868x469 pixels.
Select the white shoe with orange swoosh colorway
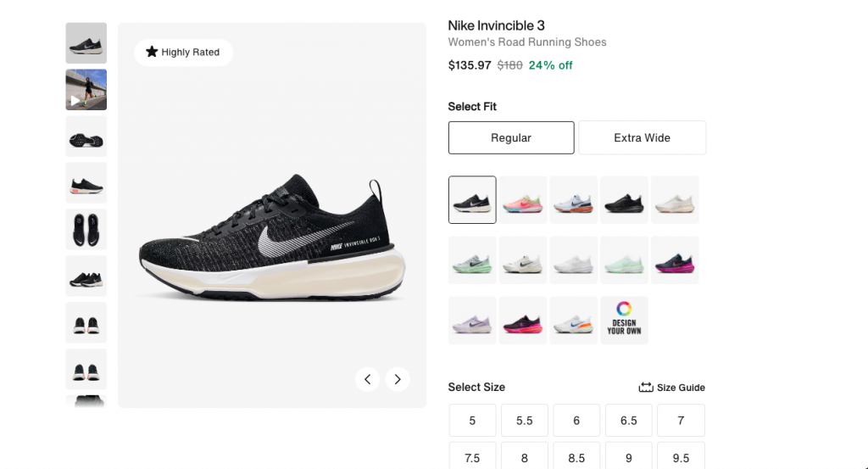[574, 320]
